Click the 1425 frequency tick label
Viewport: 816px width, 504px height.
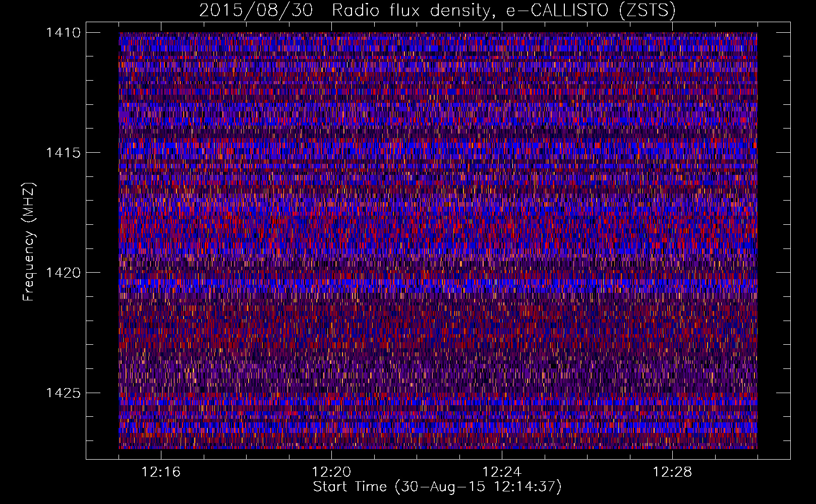pyautogui.click(x=63, y=393)
